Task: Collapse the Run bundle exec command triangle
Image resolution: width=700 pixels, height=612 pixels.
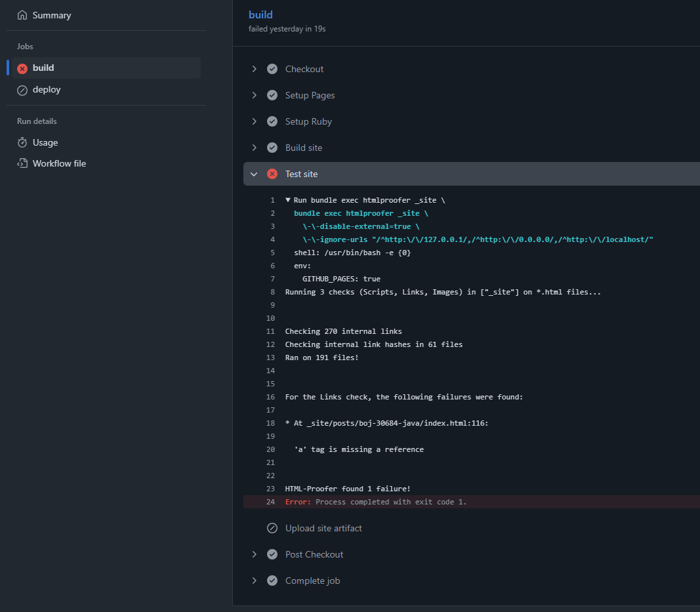Action: pos(288,200)
